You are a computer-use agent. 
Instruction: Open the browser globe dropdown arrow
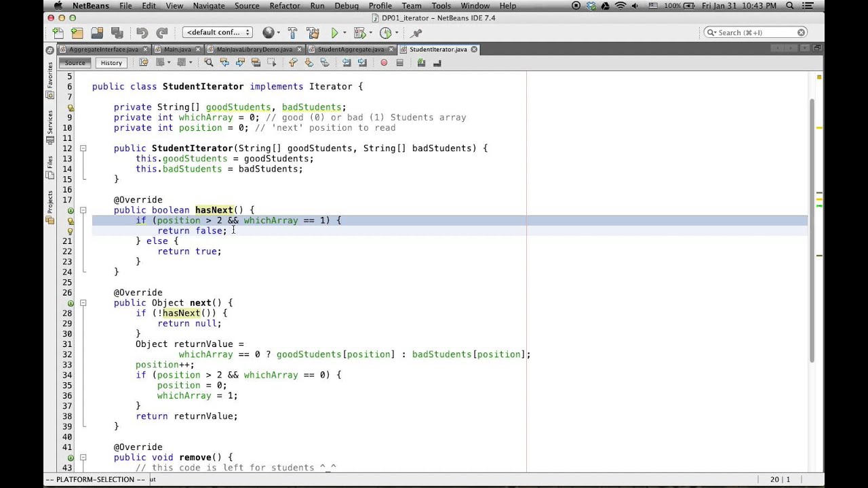pyautogui.click(x=279, y=33)
